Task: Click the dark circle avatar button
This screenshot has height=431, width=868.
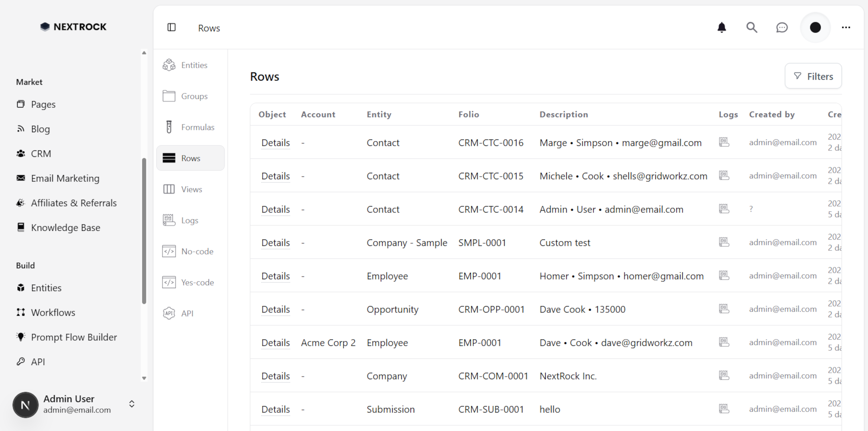Action: coord(815,27)
